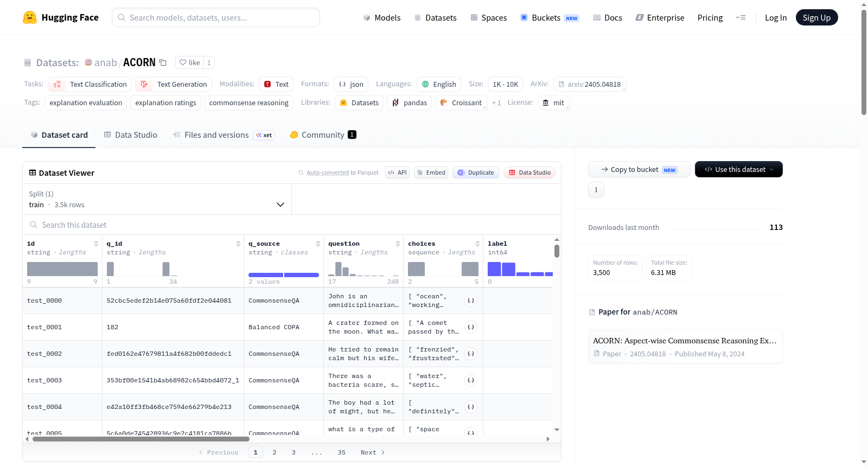Expand choices cell for test_0000 row
The width and height of the screenshot is (868, 467).
[x=471, y=300]
